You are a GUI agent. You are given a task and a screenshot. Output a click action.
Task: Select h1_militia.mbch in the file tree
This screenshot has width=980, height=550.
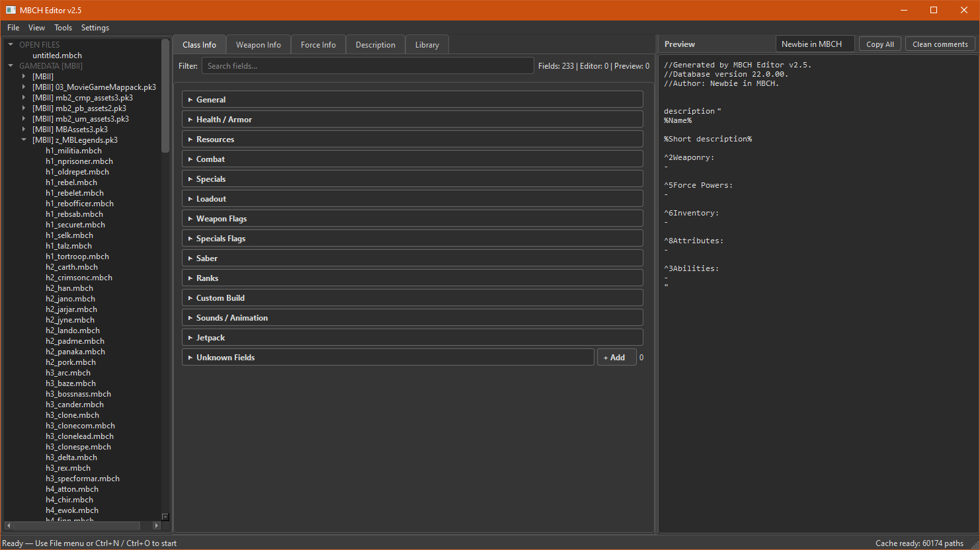point(73,151)
